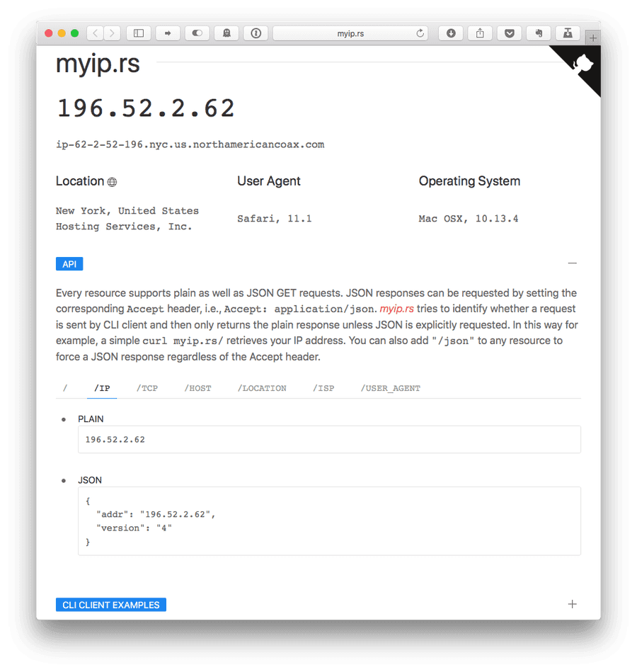Click the "/json" code snippet in paragraph
Image resolution: width=637 pixels, height=672 pixels.
coord(453,341)
